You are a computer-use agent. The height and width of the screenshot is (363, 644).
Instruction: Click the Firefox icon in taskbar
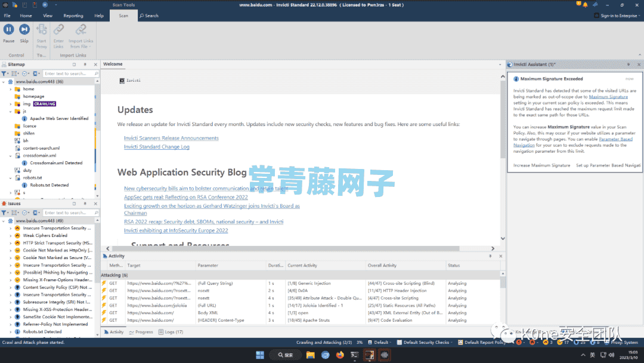(x=340, y=355)
